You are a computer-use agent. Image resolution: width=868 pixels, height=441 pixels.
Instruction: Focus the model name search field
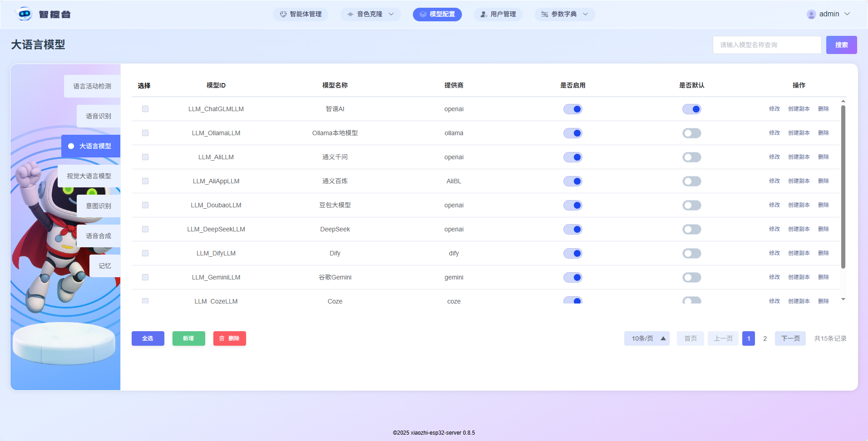767,45
